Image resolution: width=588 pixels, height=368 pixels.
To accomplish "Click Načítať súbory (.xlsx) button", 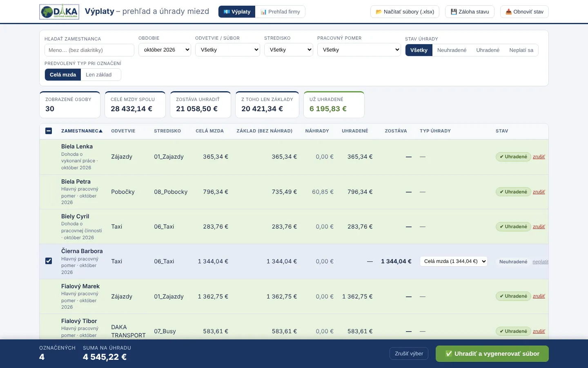I will point(405,12).
